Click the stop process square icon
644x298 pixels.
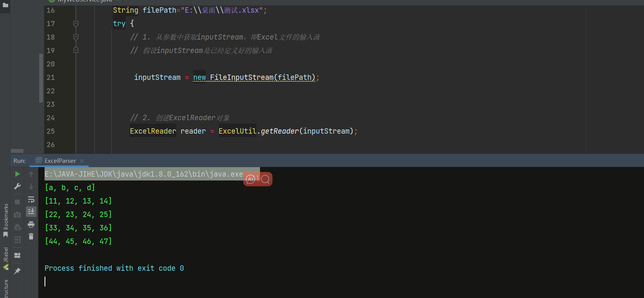click(x=17, y=202)
